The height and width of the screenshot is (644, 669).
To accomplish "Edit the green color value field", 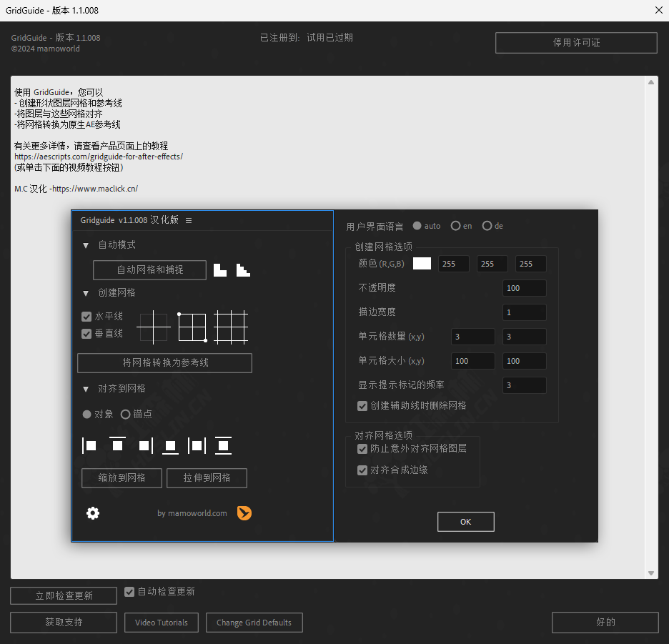I will click(492, 264).
